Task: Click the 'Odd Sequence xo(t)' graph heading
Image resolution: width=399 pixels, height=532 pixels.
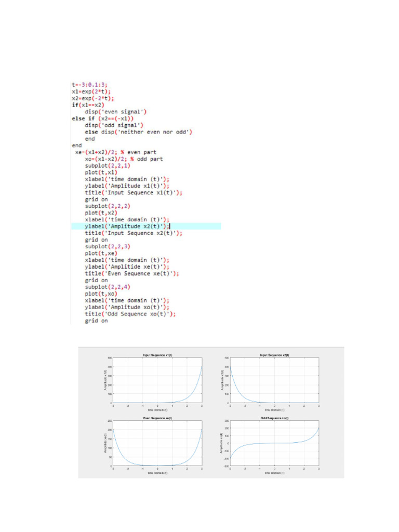Action: 274,418
